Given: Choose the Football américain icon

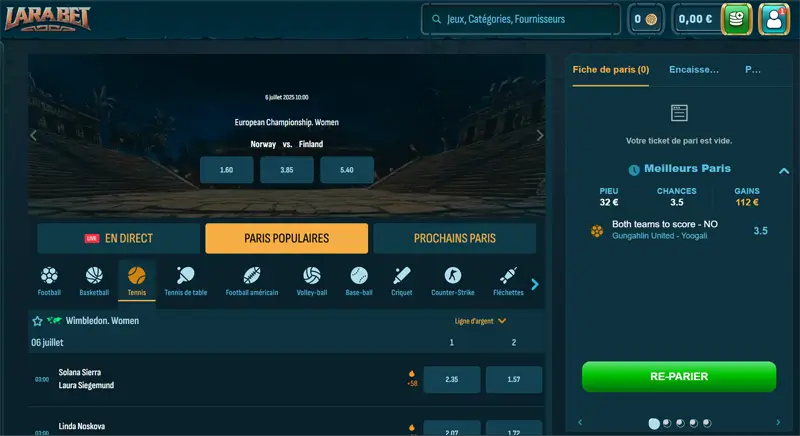Looking at the screenshot, I should tap(251, 280).
